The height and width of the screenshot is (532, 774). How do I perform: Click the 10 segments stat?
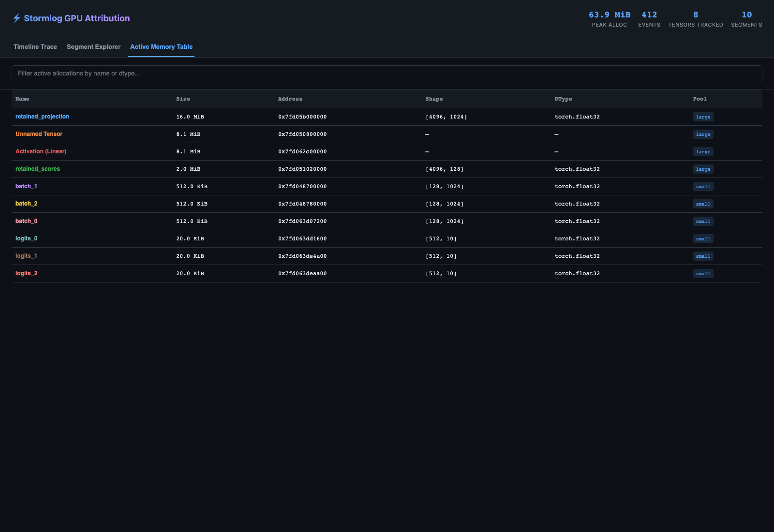746,19
